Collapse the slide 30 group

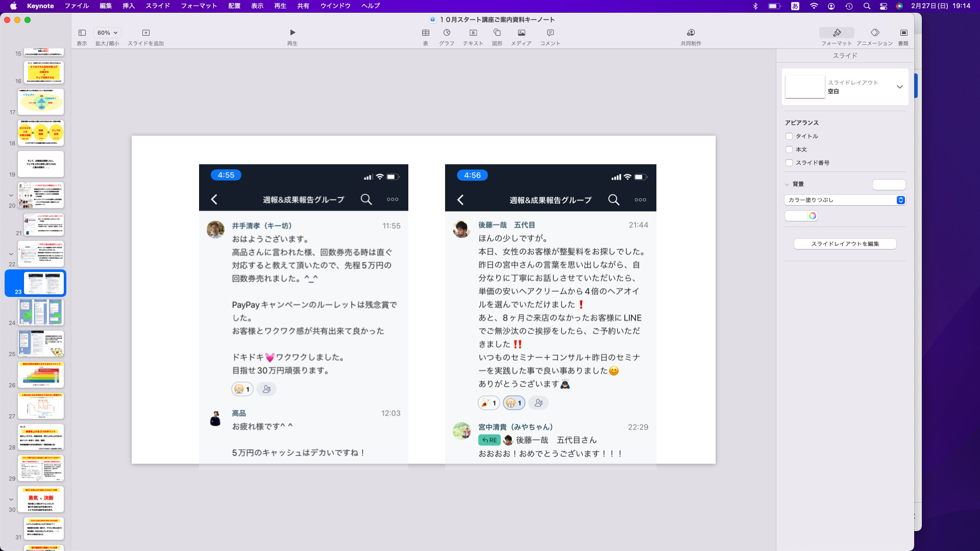click(x=11, y=499)
